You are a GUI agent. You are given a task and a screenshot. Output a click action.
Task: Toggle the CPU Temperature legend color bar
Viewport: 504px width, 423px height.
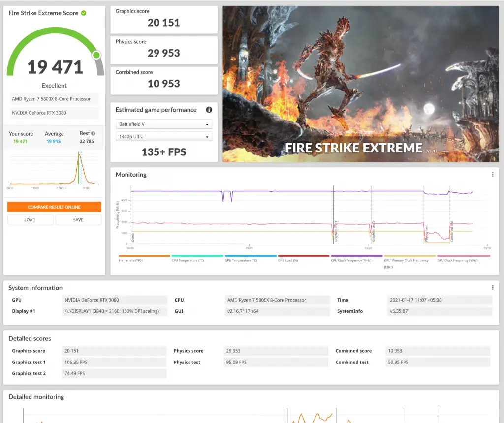tap(197, 256)
